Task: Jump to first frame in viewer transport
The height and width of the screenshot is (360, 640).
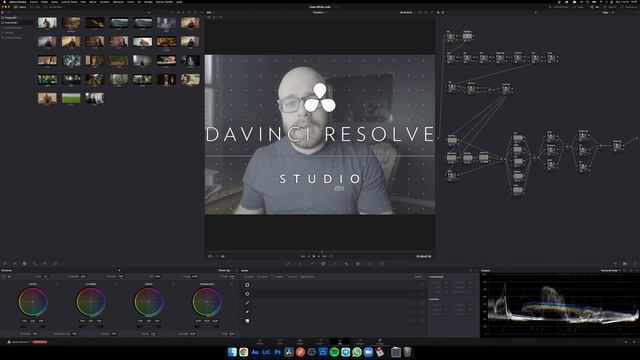Action: point(303,256)
